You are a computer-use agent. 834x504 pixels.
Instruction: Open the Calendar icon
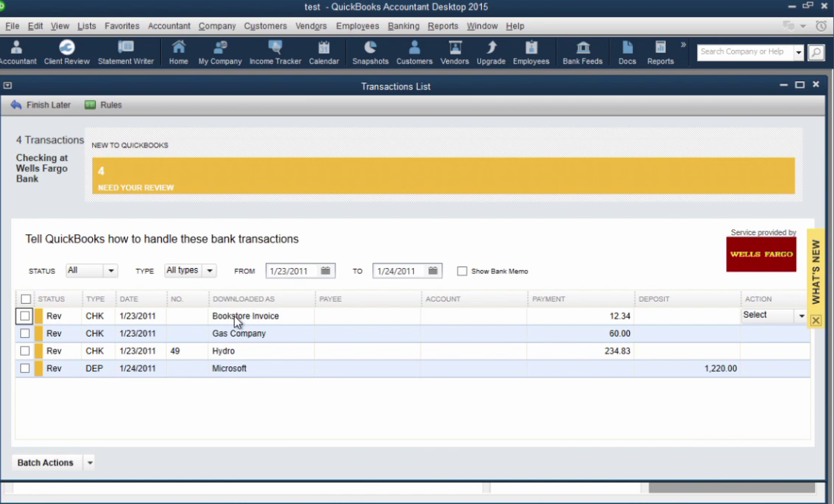(323, 53)
